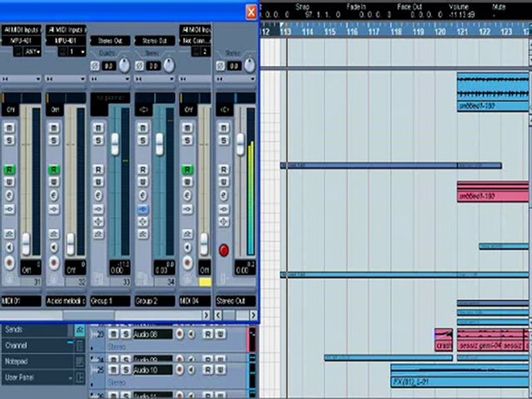The image size is (532, 399).
Task: Toggle Read automation on Group 1 channel
Action: point(99,170)
